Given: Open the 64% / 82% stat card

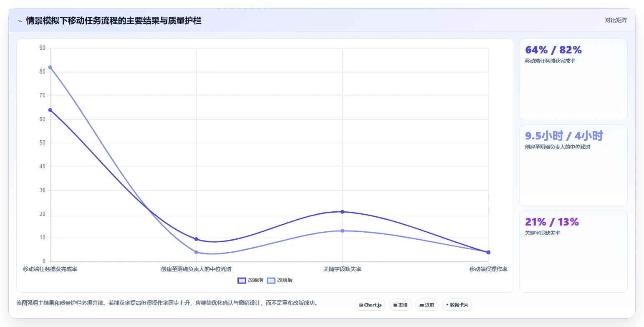Looking at the screenshot, I should (573, 79).
